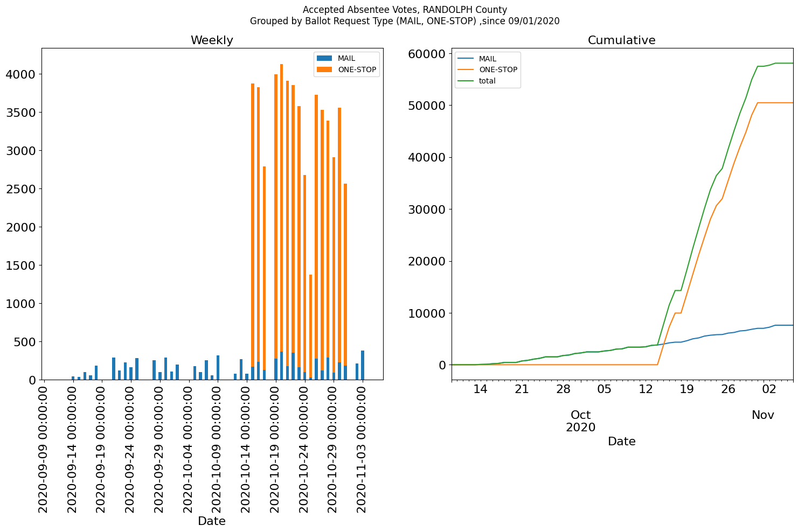Click the '2020-09-24 00:00:00' x-axis date label

pyautogui.click(x=131, y=449)
